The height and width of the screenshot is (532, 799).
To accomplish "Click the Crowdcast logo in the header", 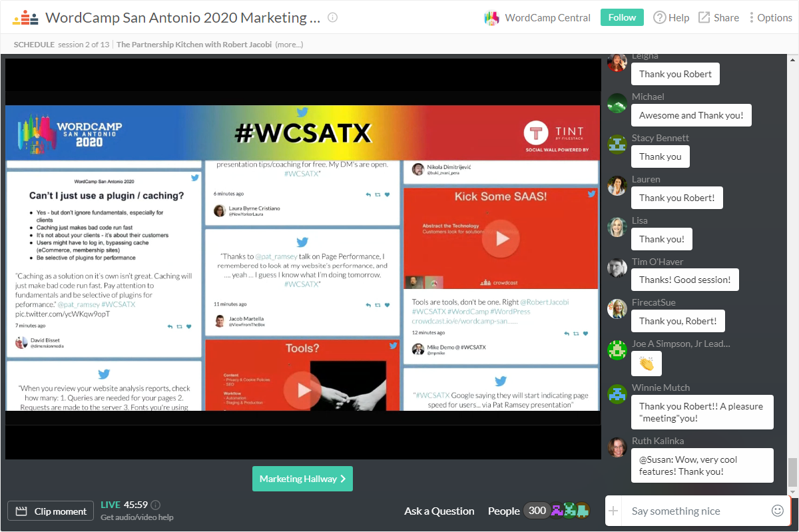I will (x=26, y=18).
